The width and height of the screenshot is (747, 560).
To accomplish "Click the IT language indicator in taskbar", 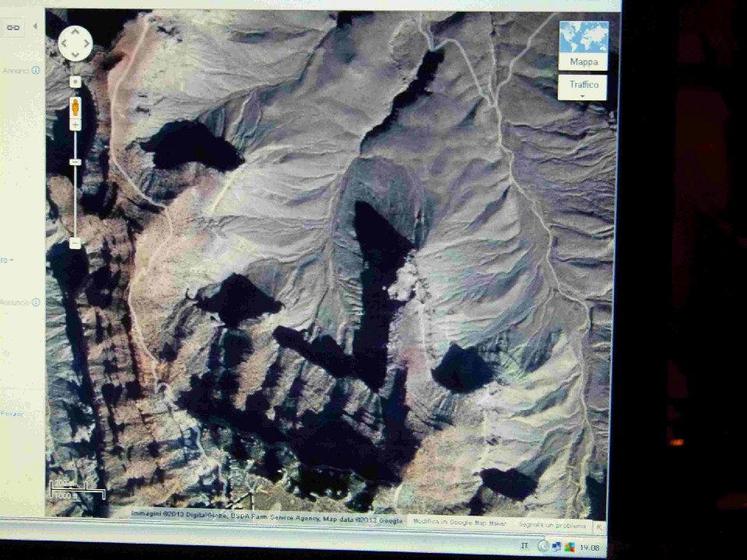I will (525, 546).
